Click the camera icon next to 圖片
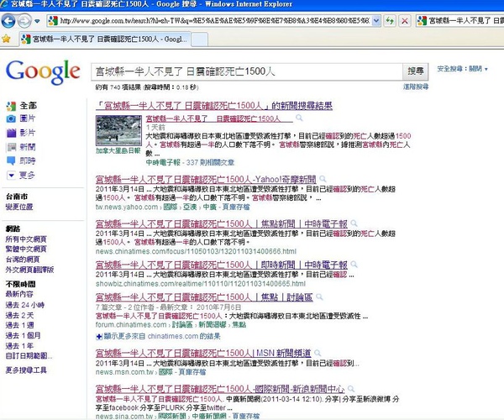This screenshot has height=420, width=504. (11, 119)
